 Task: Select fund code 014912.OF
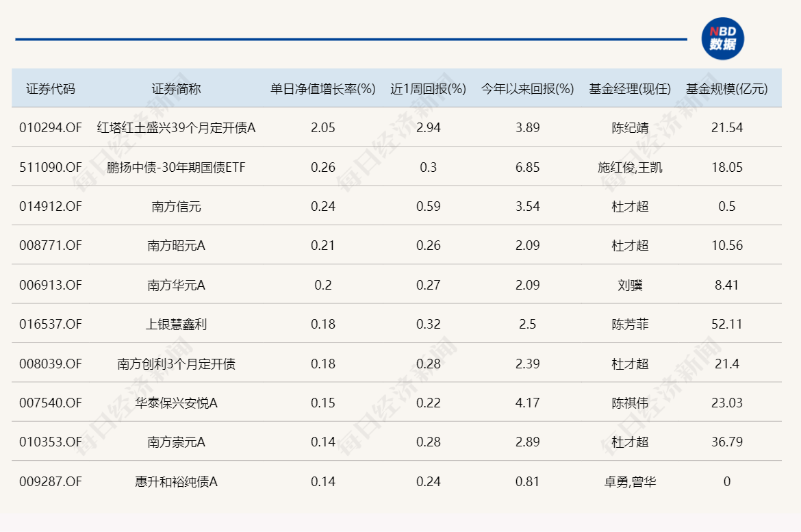point(51,207)
